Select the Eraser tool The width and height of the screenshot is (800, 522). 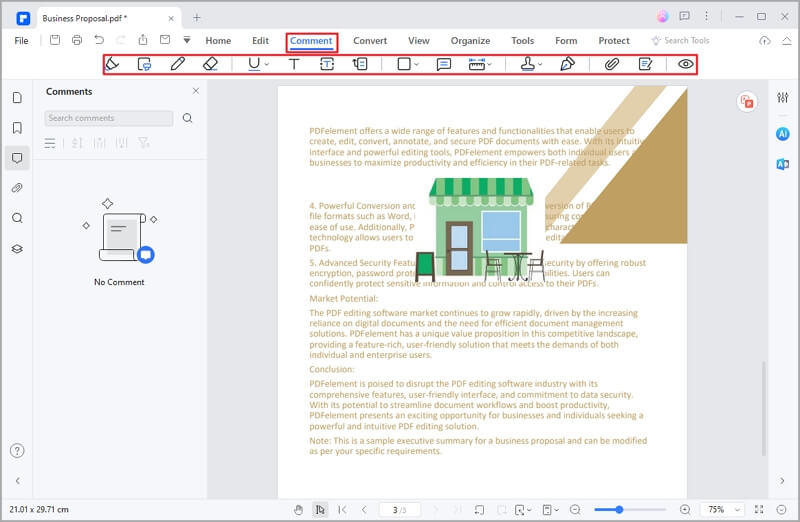point(210,64)
